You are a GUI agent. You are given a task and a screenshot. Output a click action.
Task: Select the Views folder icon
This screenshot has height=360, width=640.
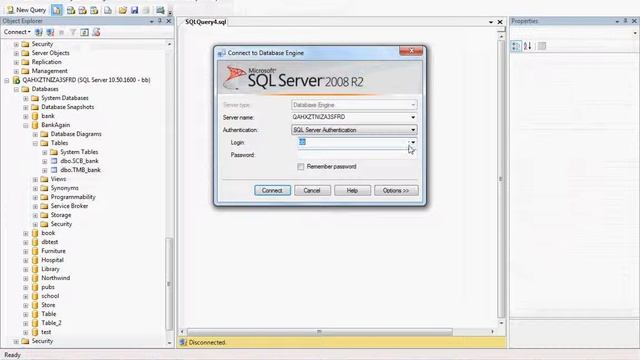point(44,179)
